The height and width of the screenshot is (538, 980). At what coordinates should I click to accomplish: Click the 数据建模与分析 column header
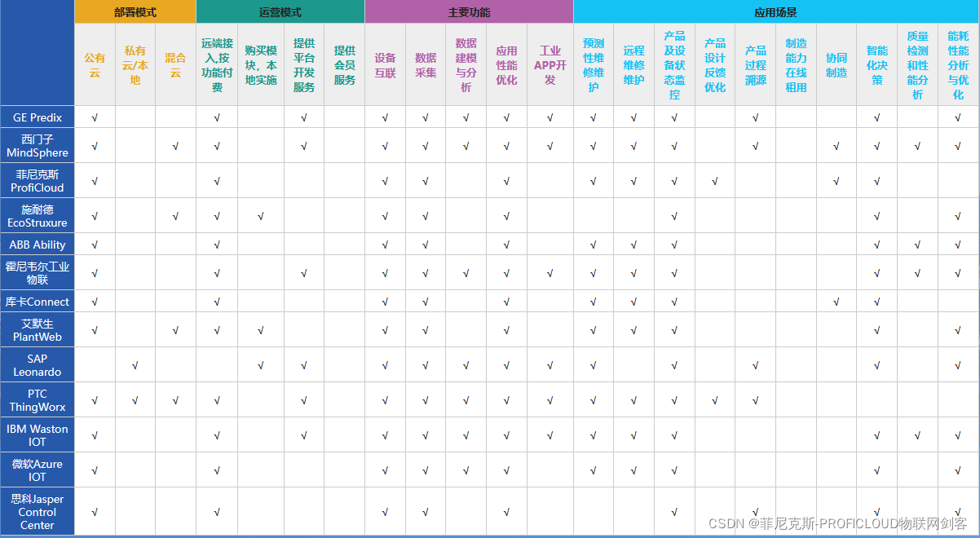[x=466, y=65]
